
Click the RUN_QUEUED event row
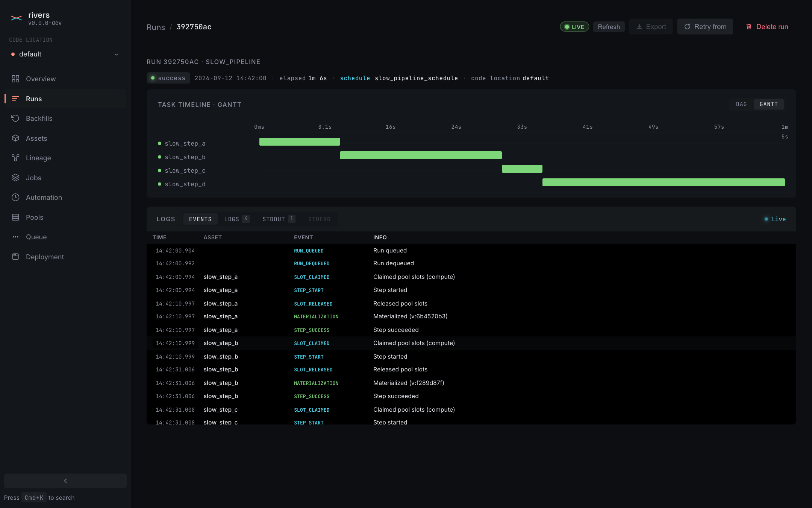pyautogui.click(x=471, y=251)
